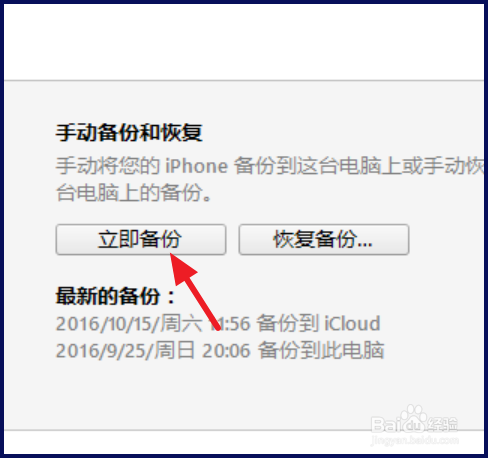Click the 20:06 time text
The height and width of the screenshot is (458, 488).
coord(226,351)
